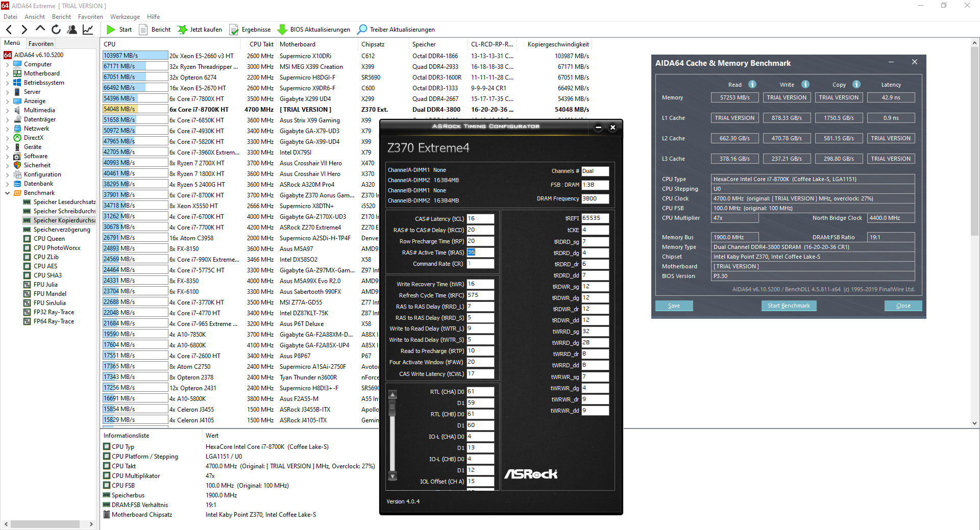980x530 pixels.
Task: Click the scroll-down arrow in the ASRock RTL list
Action: pos(393,476)
